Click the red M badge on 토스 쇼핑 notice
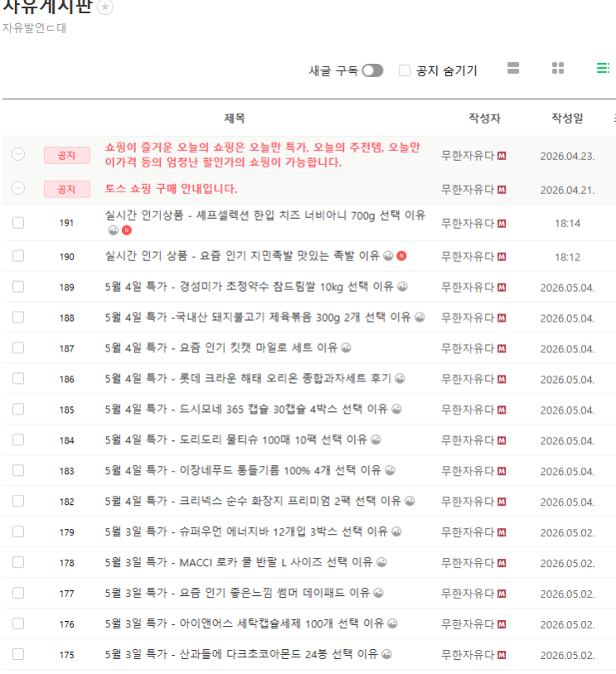The image size is (616, 674). pos(502,190)
